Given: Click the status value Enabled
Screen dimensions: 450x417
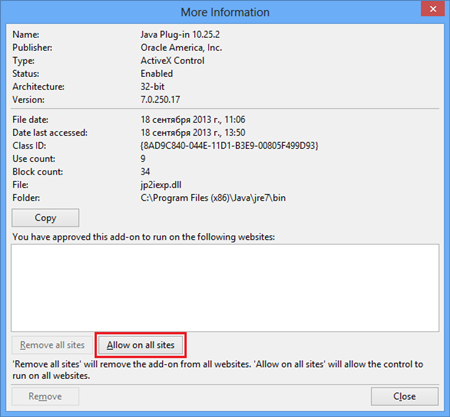Looking at the screenshot, I should click(157, 74).
